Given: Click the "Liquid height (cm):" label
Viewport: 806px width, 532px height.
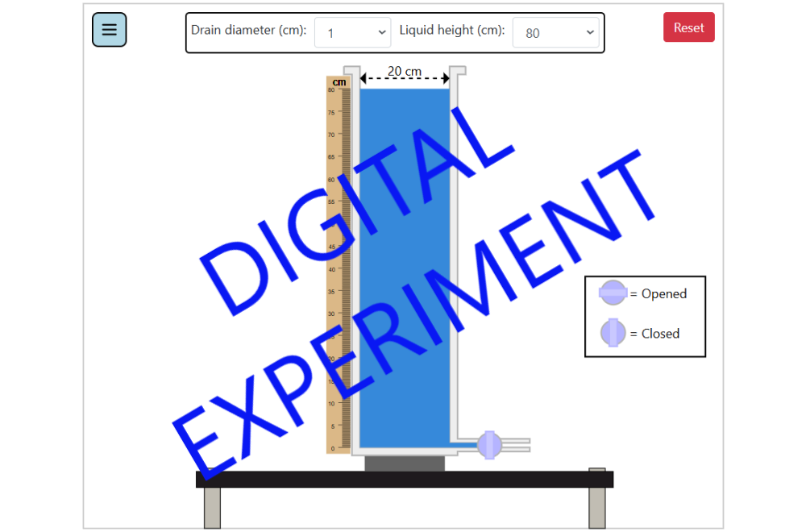Looking at the screenshot, I should (x=452, y=31).
